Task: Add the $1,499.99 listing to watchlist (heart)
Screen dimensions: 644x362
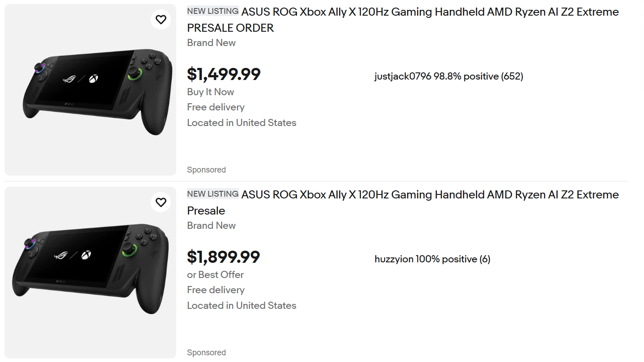Action: (161, 20)
